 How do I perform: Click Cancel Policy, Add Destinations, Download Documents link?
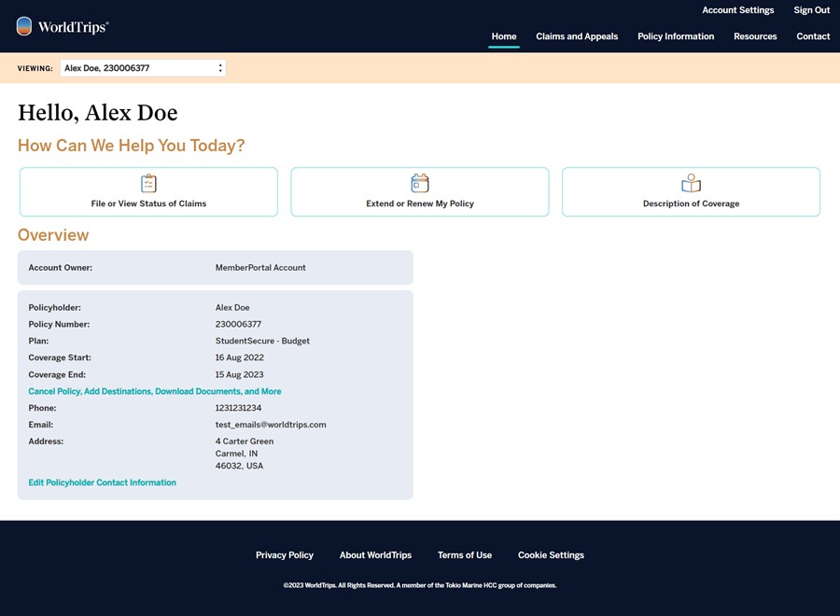point(155,391)
